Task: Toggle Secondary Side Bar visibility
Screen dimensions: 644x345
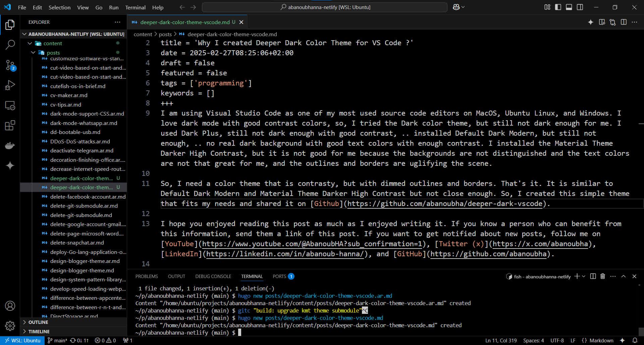Action: 580,7
